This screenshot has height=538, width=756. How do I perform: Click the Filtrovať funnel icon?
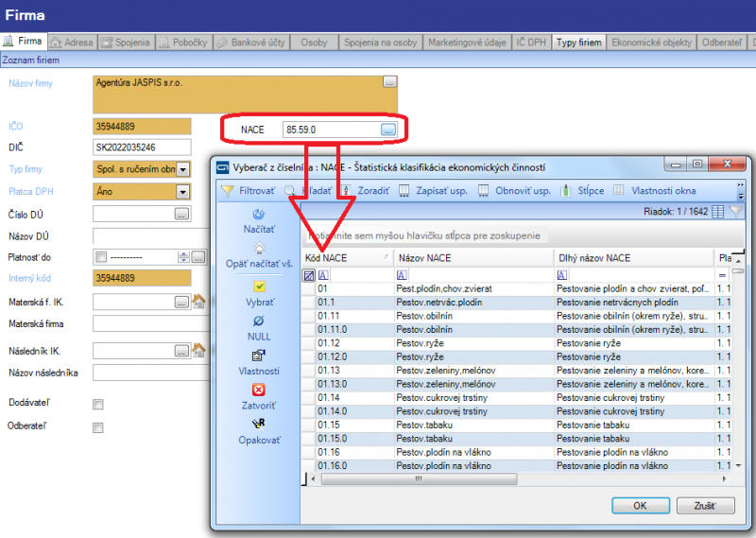pos(227,191)
